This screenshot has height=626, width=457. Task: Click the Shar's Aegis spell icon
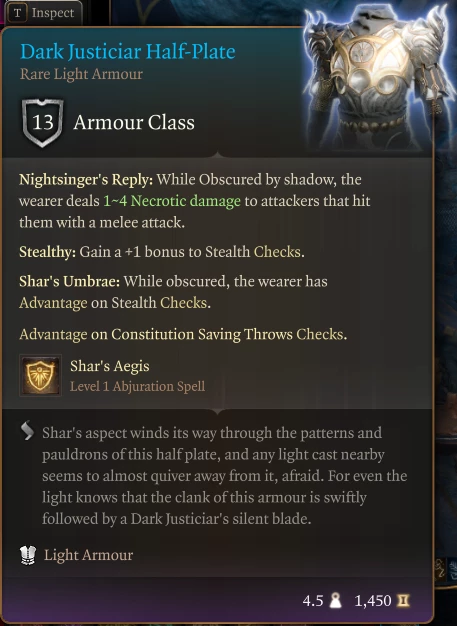click(x=40, y=375)
